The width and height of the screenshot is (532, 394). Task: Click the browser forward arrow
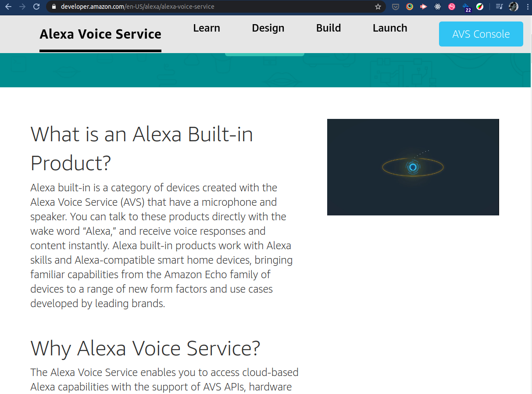(22, 7)
